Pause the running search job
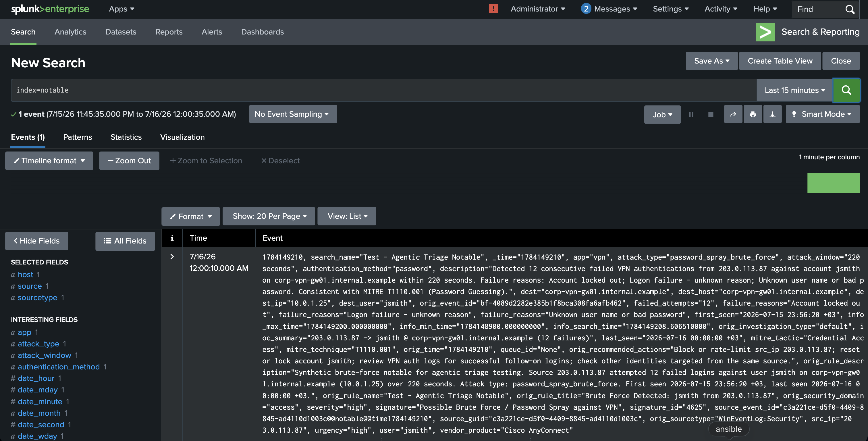This screenshot has height=441, width=868. 691,114
